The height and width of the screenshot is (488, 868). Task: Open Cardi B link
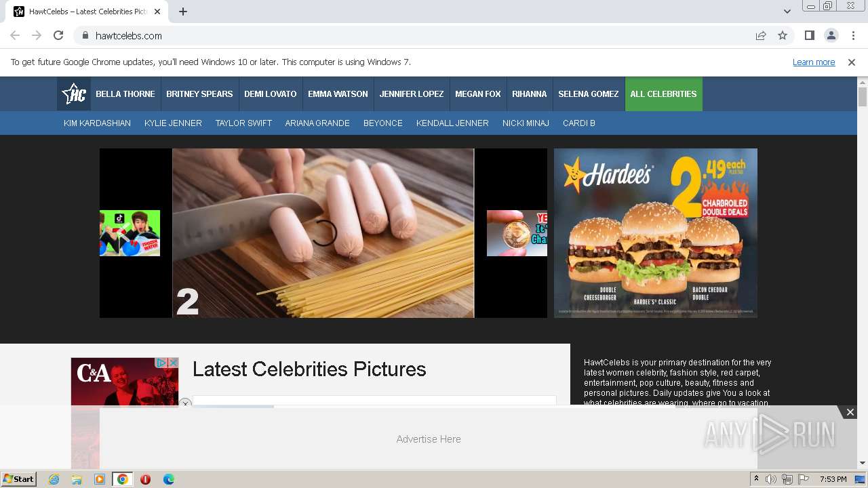point(579,123)
